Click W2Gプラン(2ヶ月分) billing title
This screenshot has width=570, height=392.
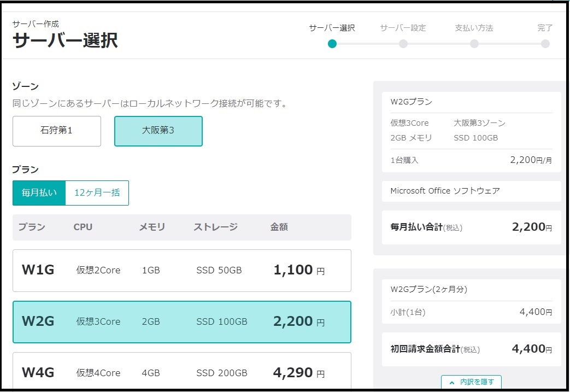tap(429, 289)
